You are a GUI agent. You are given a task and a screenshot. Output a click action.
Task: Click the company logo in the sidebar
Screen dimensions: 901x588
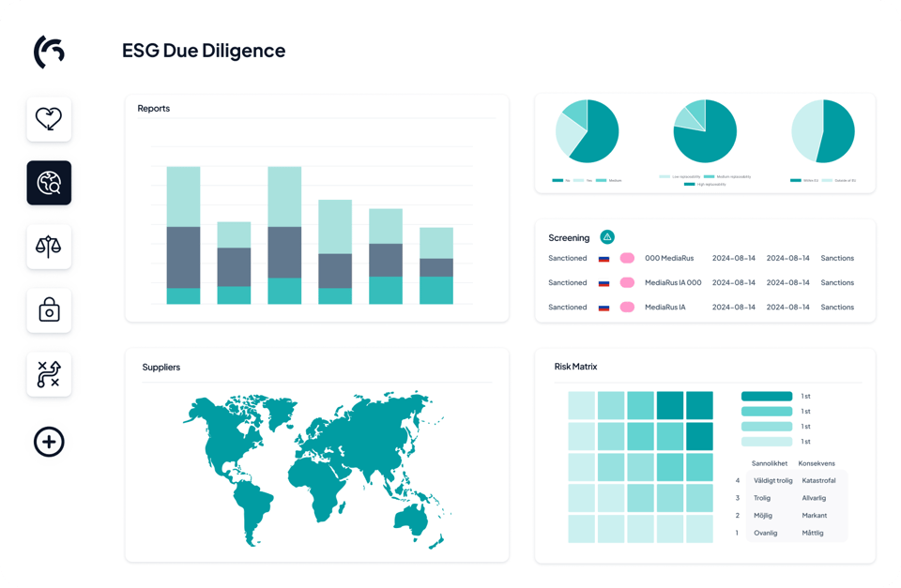tap(49, 52)
